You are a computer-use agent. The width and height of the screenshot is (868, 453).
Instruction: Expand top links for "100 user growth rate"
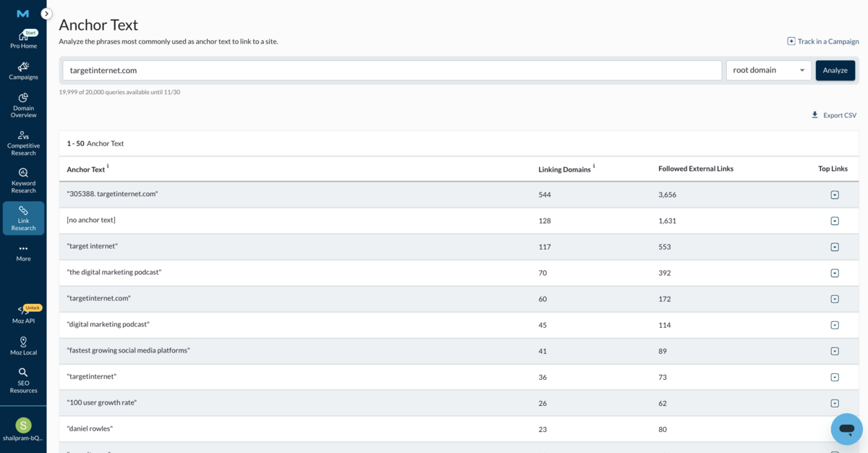coord(835,403)
